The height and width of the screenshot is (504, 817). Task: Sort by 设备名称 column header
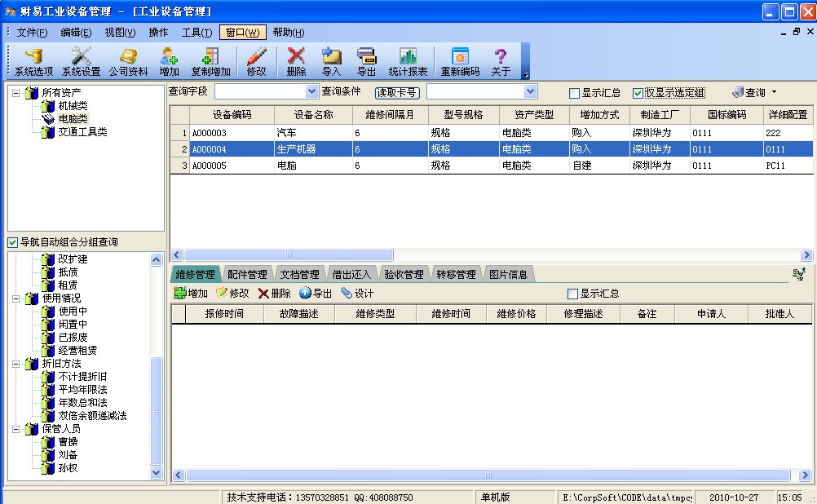point(313,115)
